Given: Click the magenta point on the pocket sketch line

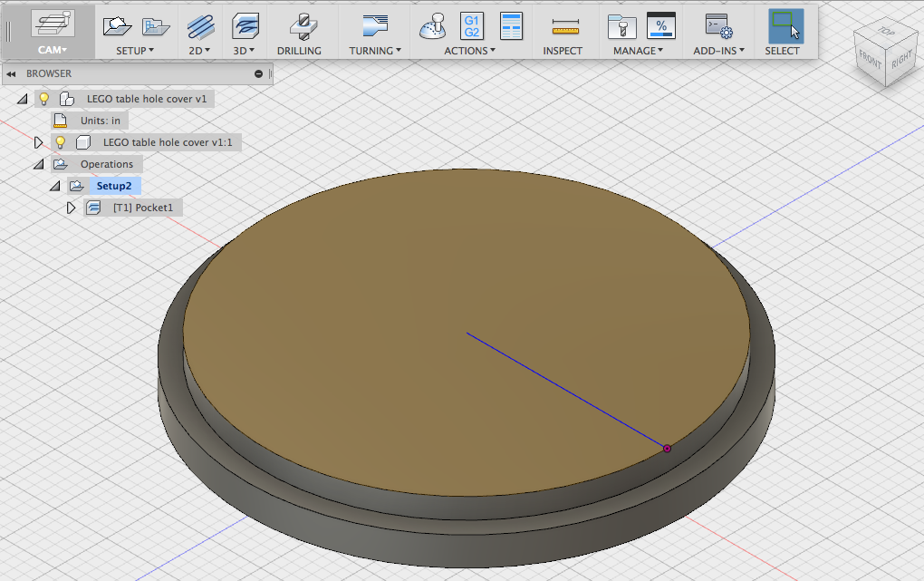Looking at the screenshot, I should tap(668, 448).
